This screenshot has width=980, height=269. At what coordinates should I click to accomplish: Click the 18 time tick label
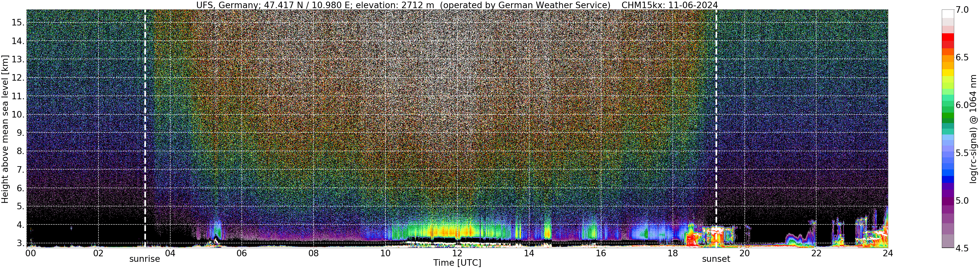coord(672,253)
